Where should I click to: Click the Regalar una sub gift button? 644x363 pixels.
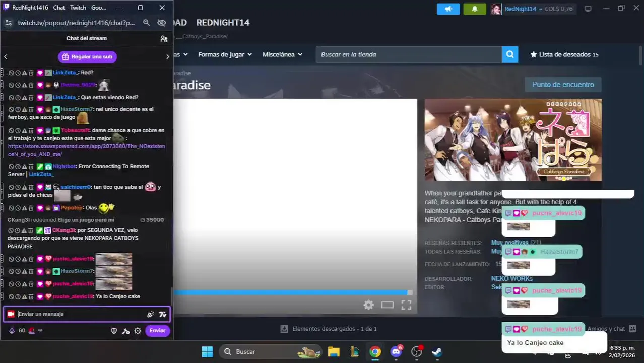pyautogui.click(x=87, y=57)
